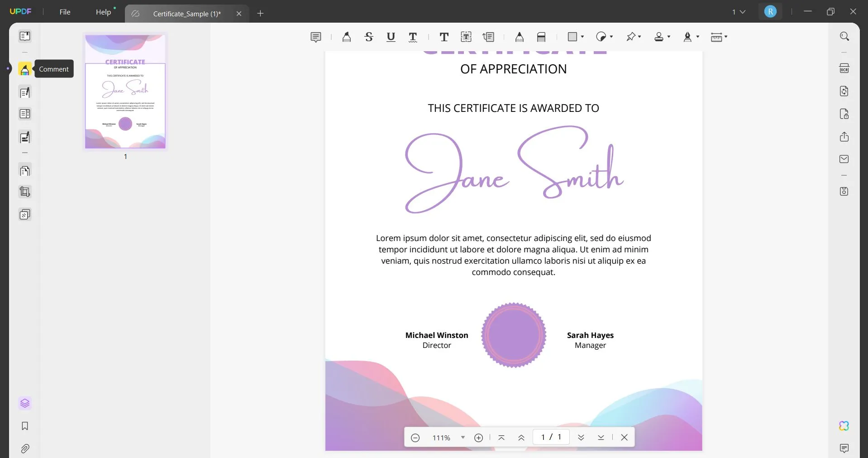Run OCR text recognition

point(844,68)
